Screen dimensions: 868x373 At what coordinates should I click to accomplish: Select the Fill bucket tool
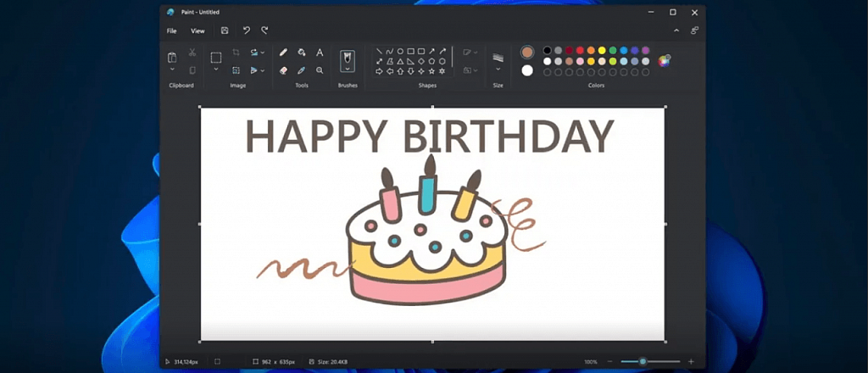point(302,52)
